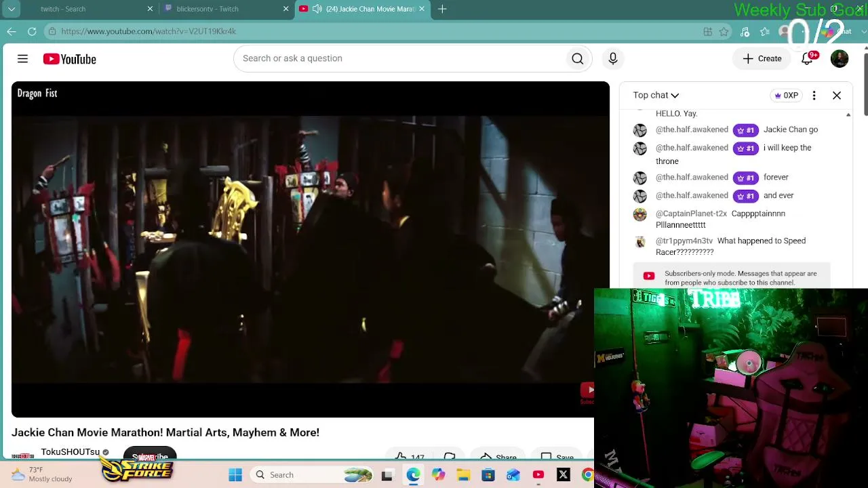The width and height of the screenshot is (868, 488).
Task: Open the browser tab list dropdown arrow
Action: [12, 9]
